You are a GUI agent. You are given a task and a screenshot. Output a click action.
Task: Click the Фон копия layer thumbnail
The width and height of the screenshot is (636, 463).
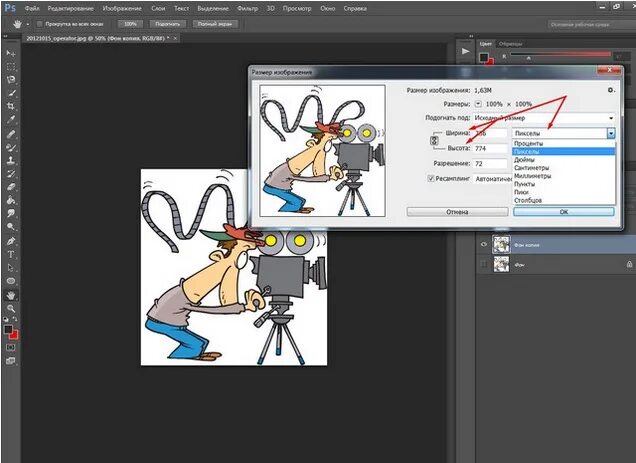(x=501, y=245)
